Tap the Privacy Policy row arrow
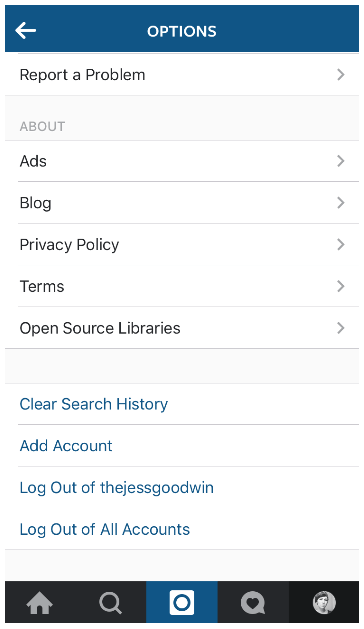The image size is (364, 629). 341,244
